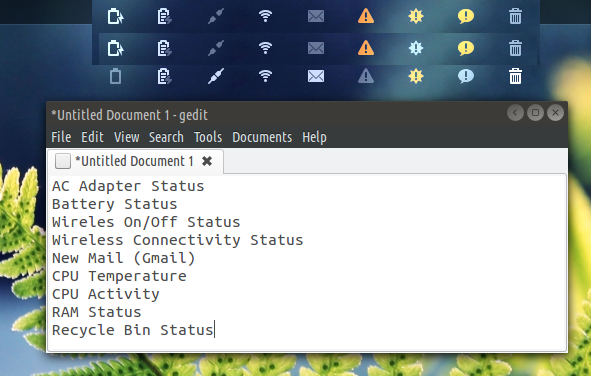Click the grey warning triangle icon

point(366,76)
